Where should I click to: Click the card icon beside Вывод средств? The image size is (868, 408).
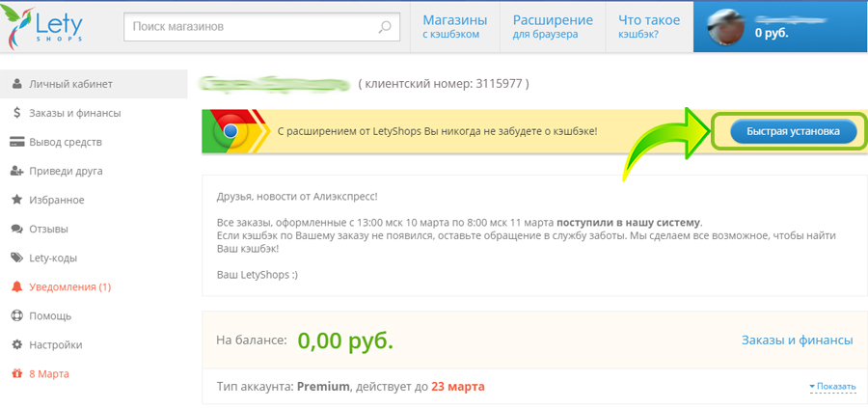(x=16, y=143)
